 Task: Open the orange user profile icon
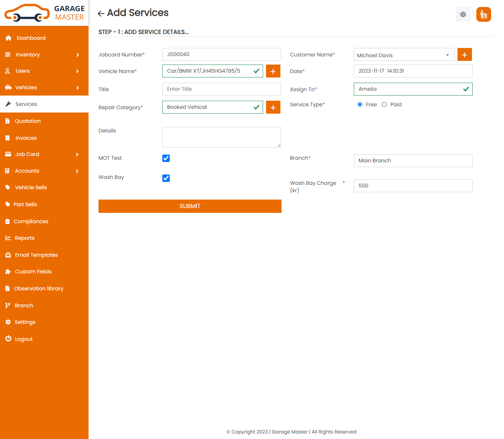point(484,14)
